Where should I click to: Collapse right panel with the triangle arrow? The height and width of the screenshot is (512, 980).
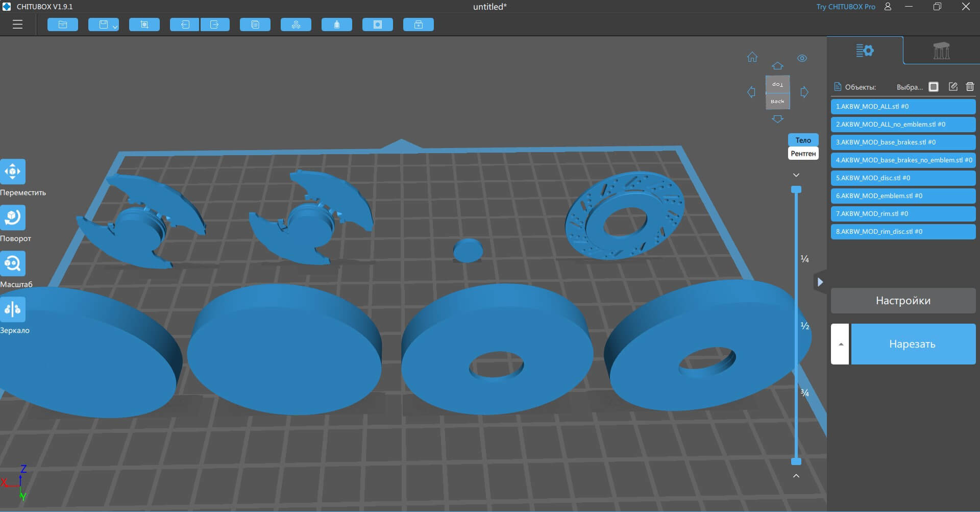point(820,282)
